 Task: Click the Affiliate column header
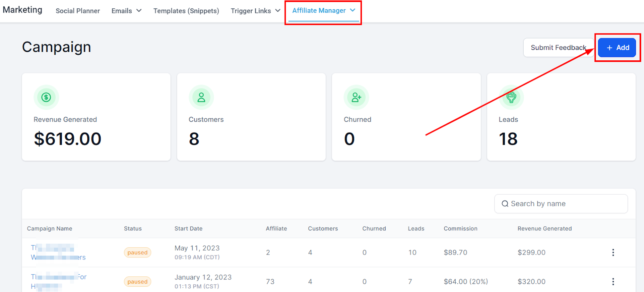click(x=277, y=228)
